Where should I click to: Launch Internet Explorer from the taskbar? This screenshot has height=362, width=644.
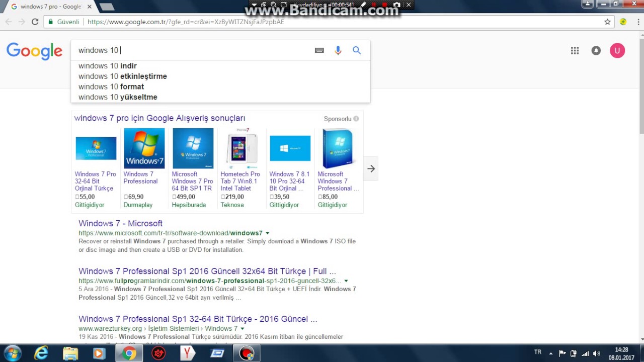click(x=41, y=353)
